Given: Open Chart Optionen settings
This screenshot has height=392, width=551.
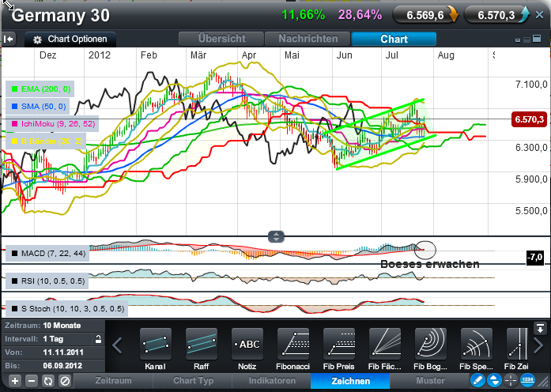Looking at the screenshot, I should click(70, 39).
